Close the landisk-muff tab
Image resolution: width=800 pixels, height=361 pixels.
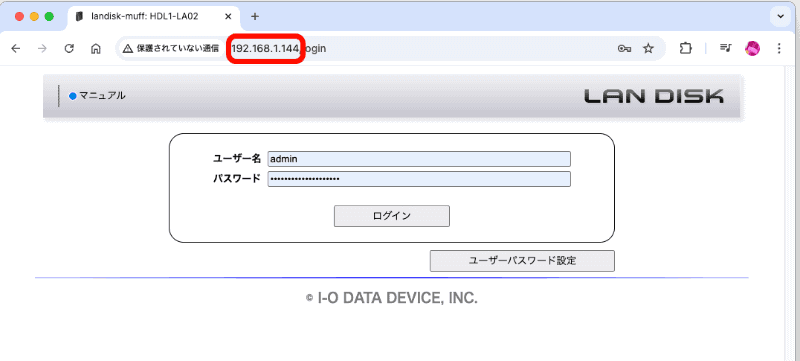(229, 16)
